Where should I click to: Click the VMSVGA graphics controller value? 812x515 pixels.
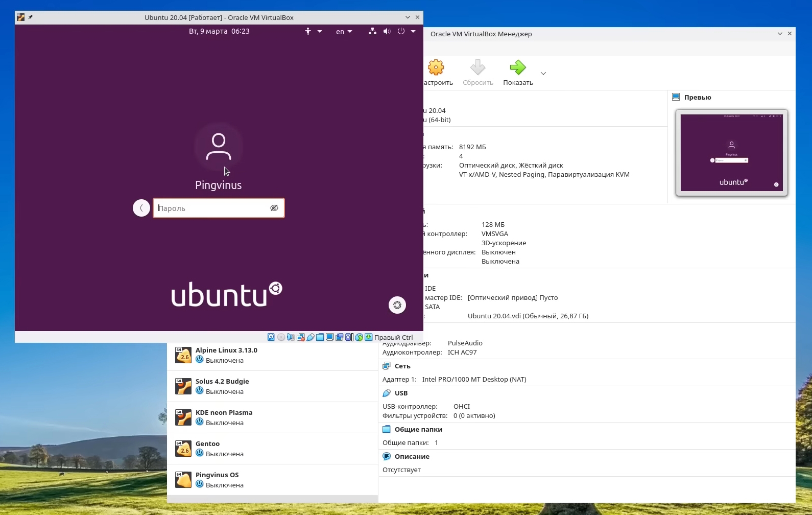[495, 234]
